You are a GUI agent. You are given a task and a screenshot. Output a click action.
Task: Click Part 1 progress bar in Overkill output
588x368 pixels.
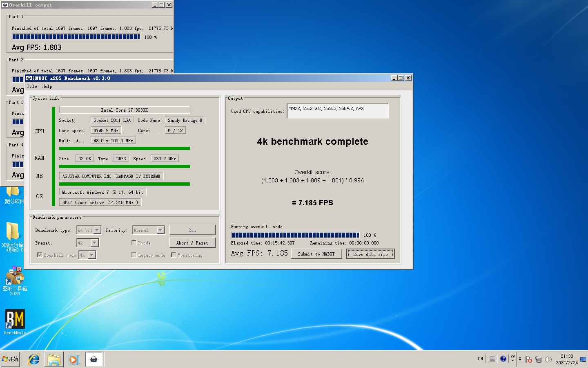pyautogui.click(x=76, y=37)
